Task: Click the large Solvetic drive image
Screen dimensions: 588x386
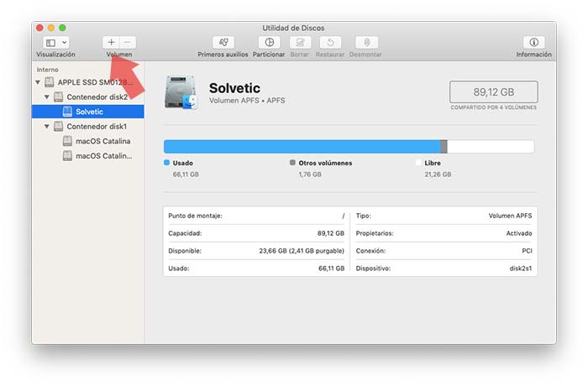Action: [181, 92]
